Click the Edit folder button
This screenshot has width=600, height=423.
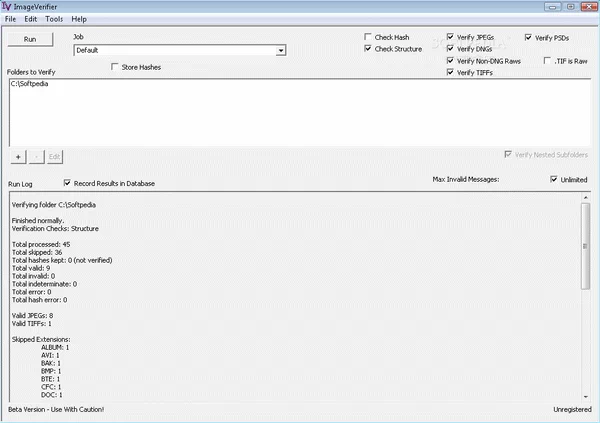click(x=55, y=157)
